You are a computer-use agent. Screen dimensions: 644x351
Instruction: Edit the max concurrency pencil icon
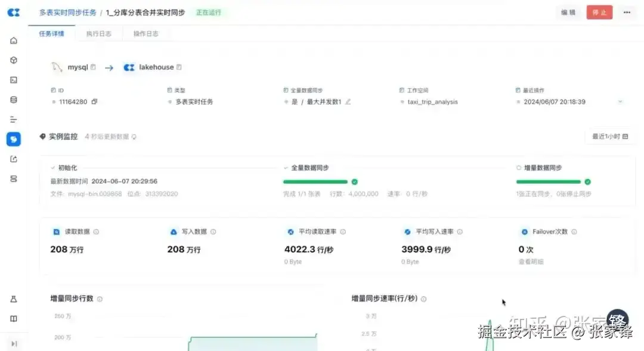coord(348,101)
